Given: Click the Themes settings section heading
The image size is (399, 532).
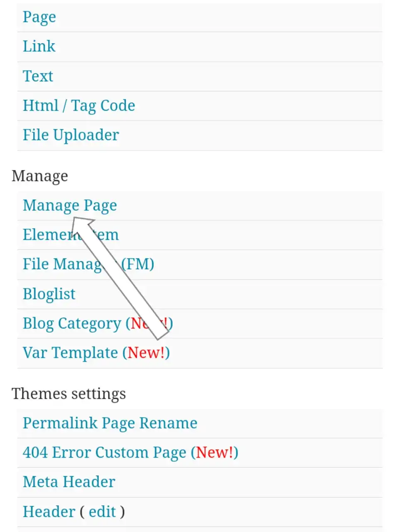Looking at the screenshot, I should [x=69, y=394].
